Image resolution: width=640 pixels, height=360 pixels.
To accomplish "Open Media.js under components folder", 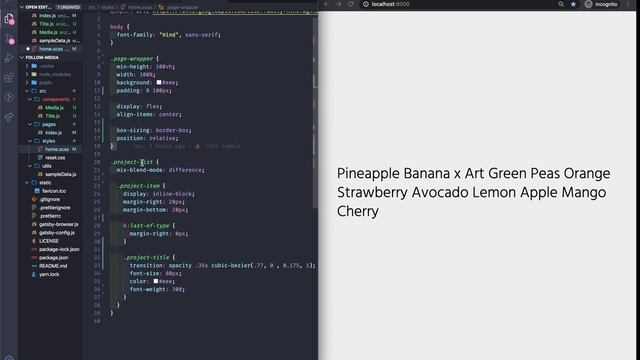I will (x=54, y=108).
